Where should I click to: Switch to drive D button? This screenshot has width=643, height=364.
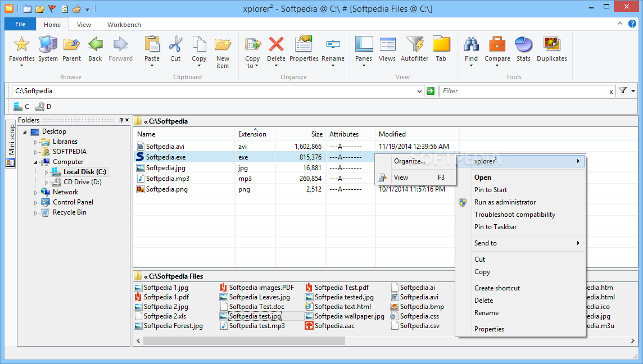(x=43, y=107)
